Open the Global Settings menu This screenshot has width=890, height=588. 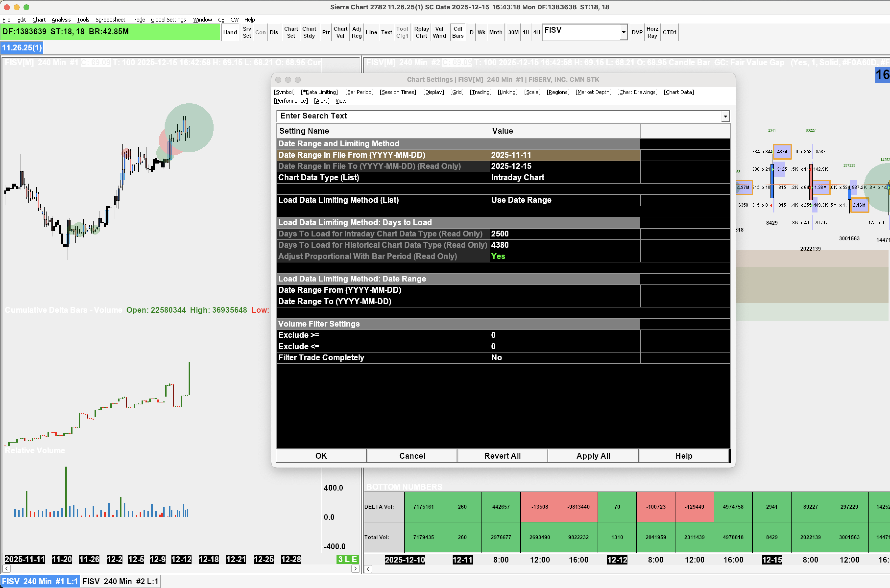(168, 20)
